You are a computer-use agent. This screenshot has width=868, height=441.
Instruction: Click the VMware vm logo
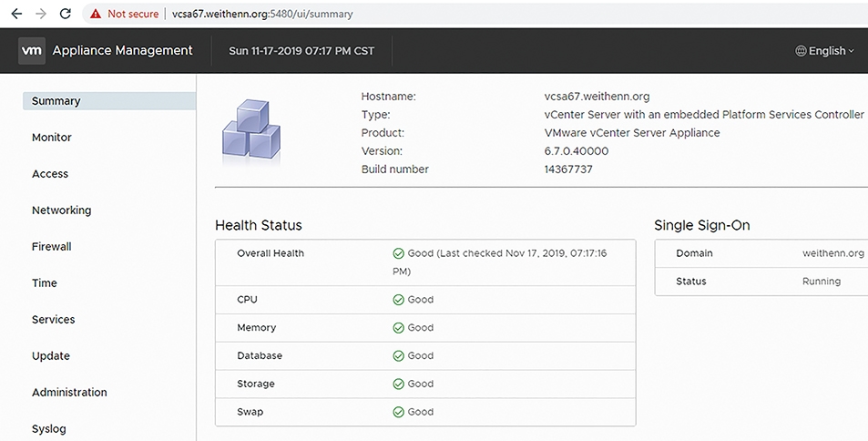pyautogui.click(x=32, y=50)
